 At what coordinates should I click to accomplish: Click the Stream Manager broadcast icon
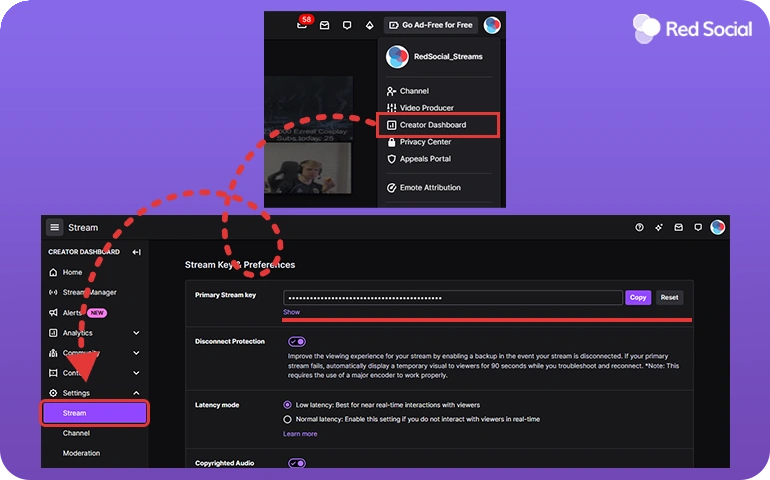(53, 292)
